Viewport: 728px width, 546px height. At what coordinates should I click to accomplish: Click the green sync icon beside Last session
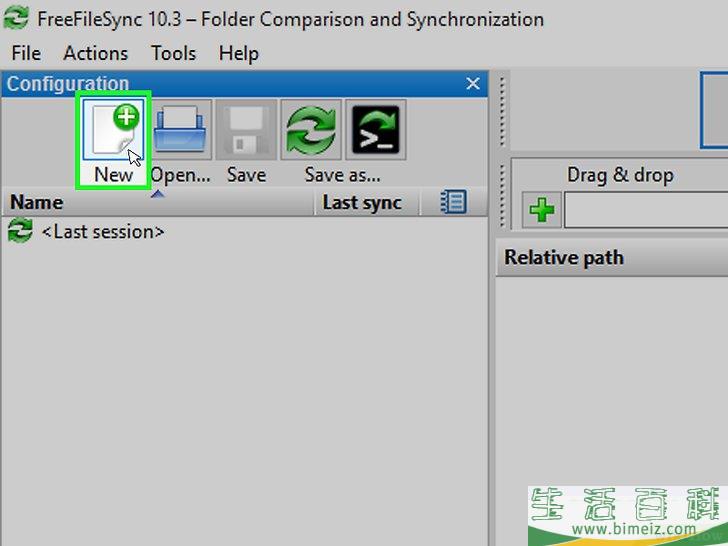click(20, 231)
